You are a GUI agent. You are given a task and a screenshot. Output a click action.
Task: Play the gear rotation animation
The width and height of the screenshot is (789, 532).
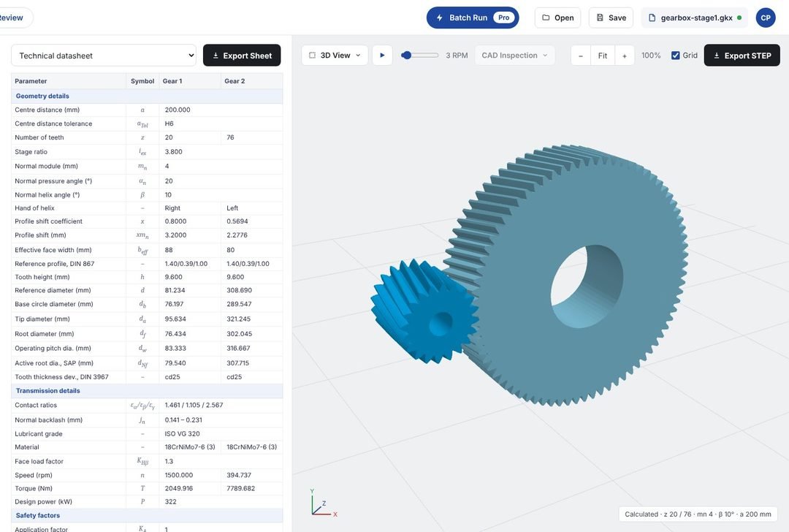382,56
